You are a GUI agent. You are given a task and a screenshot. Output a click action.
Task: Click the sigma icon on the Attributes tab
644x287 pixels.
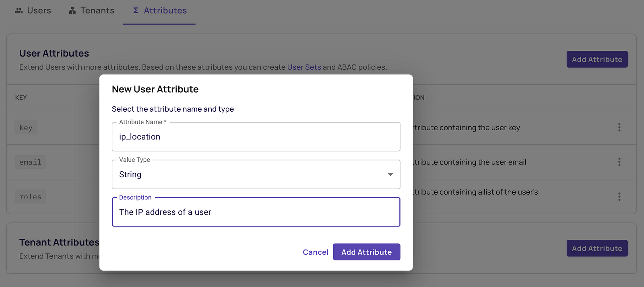[x=135, y=10]
